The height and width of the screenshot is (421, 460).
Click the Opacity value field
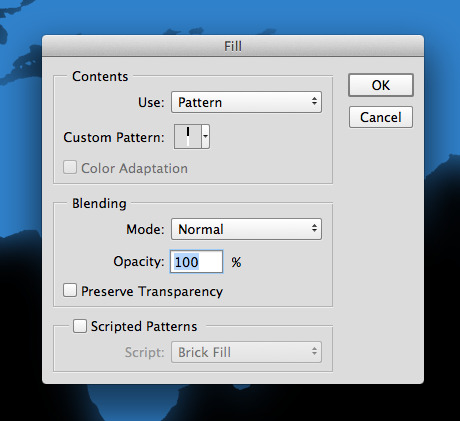[x=196, y=262]
